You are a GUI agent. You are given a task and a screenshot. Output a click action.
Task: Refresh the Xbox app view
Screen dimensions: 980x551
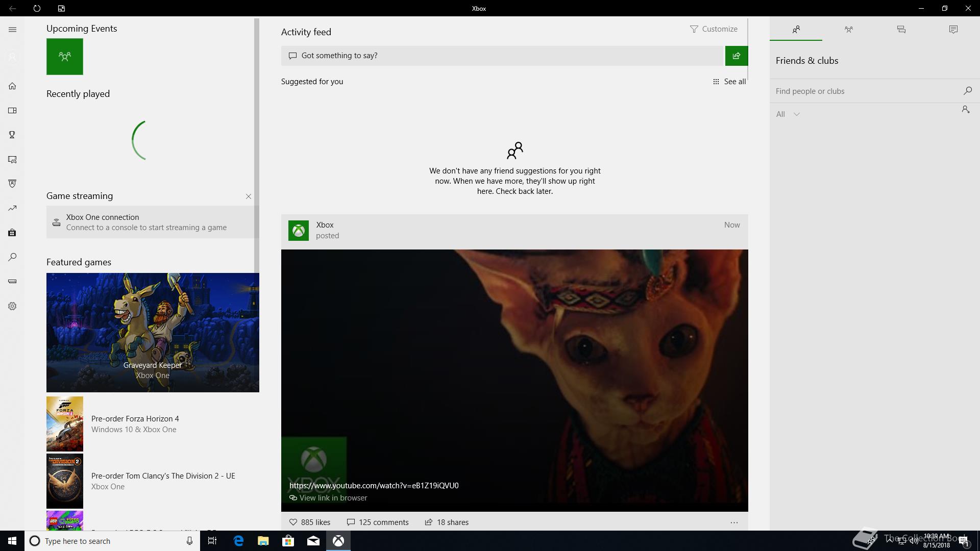tap(37, 8)
